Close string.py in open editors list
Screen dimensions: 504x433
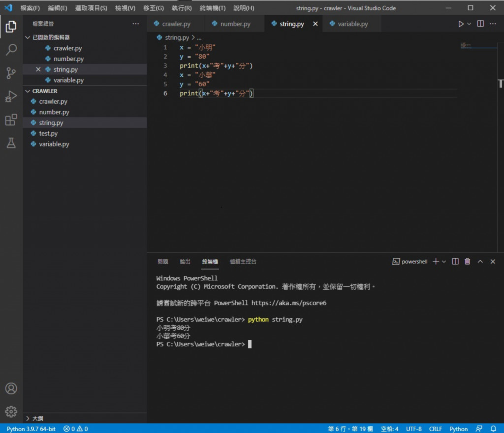(x=38, y=69)
